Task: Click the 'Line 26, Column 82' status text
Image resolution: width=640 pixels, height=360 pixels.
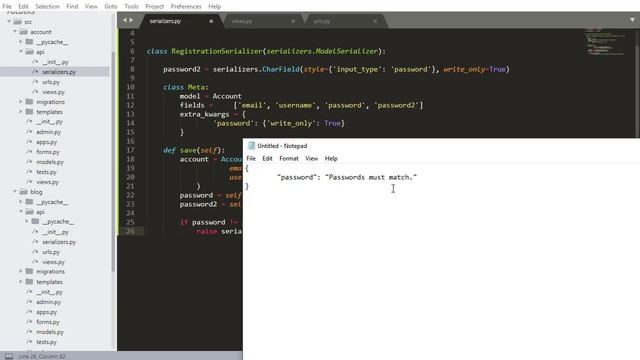Action: 42,356
